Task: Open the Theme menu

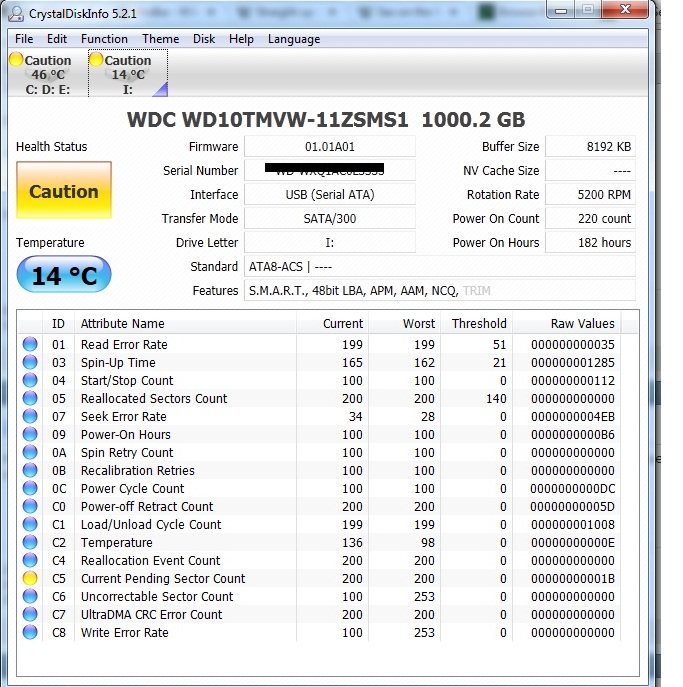Action: pyautogui.click(x=160, y=39)
